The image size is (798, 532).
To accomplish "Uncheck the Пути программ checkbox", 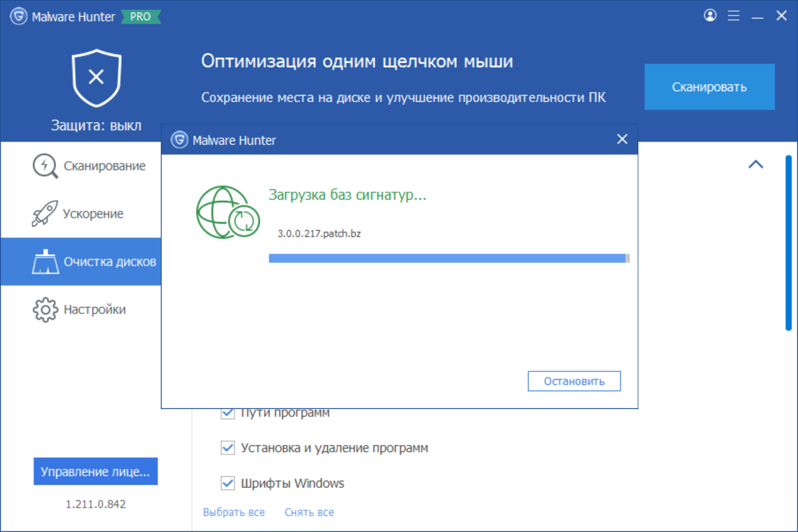I will tap(228, 413).
